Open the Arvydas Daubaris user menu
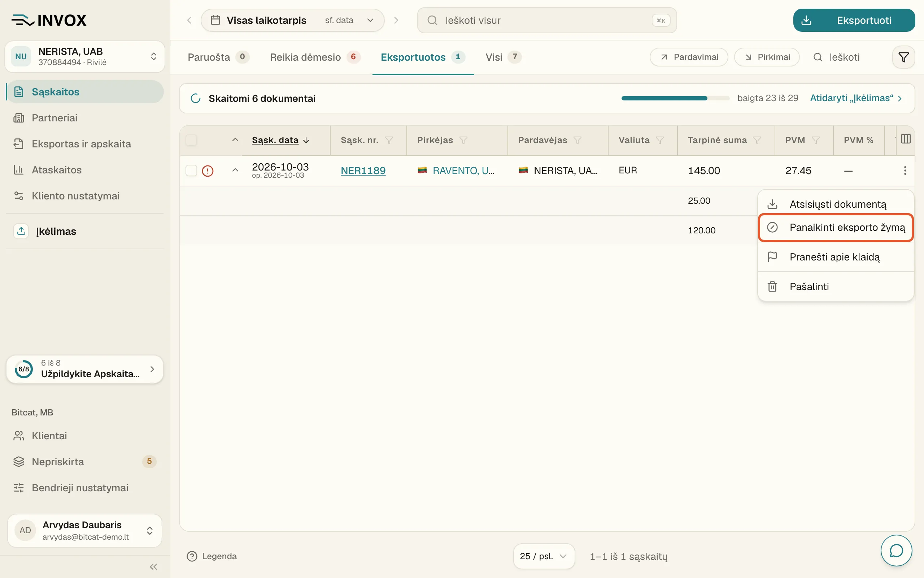924x578 pixels. [x=85, y=531]
